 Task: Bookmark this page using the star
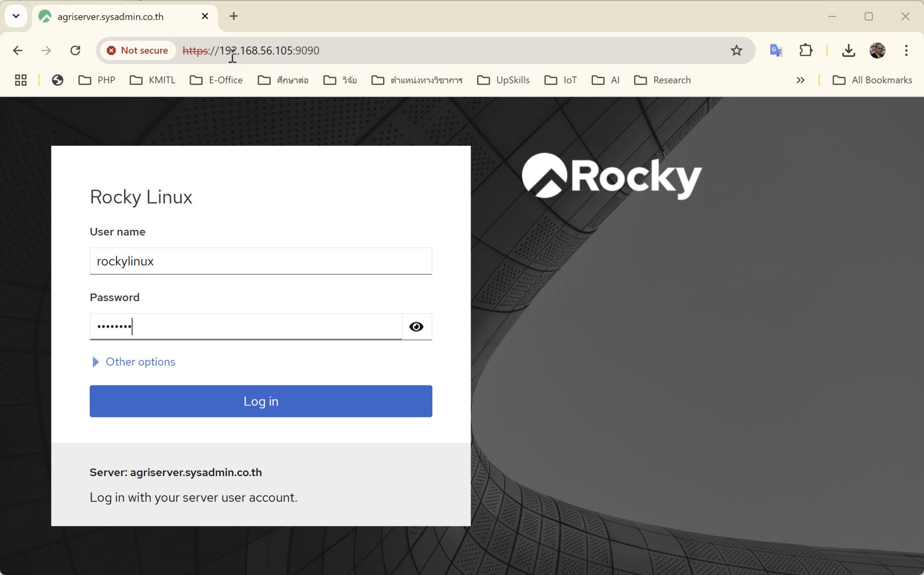[736, 50]
